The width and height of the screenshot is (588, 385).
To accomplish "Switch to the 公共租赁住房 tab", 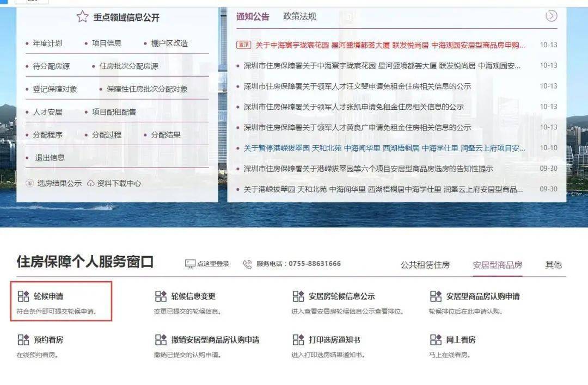I will point(425,265).
